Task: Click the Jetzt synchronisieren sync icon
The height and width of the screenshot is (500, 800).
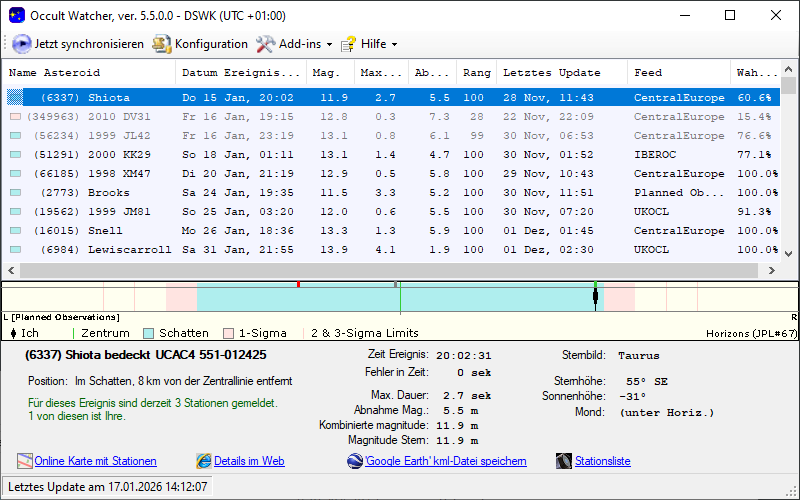Action: (x=21, y=44)
